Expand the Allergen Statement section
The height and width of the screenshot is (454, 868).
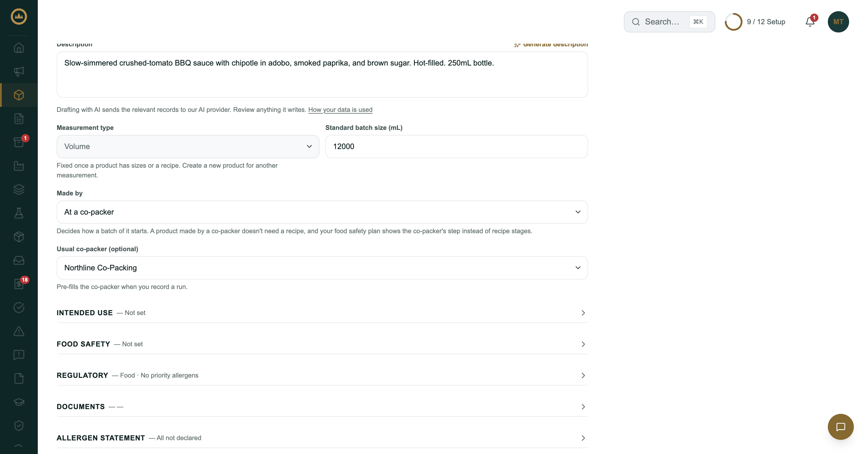pyautogui.click(x=322, y=438)
